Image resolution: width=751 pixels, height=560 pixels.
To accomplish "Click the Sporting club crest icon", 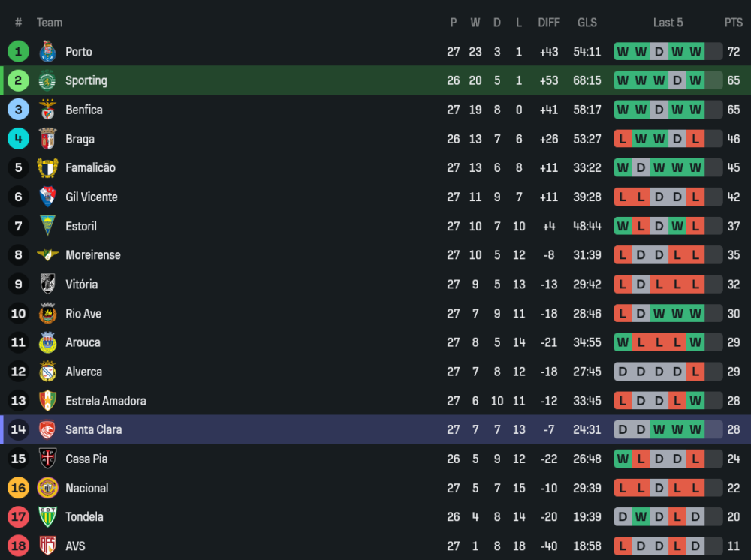I will (47, 80).
